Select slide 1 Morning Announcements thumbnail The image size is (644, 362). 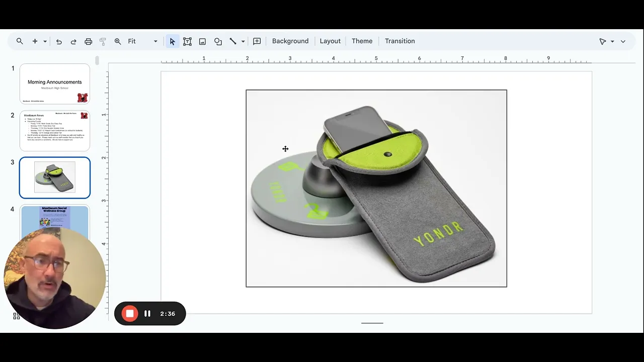click(55, 83)
